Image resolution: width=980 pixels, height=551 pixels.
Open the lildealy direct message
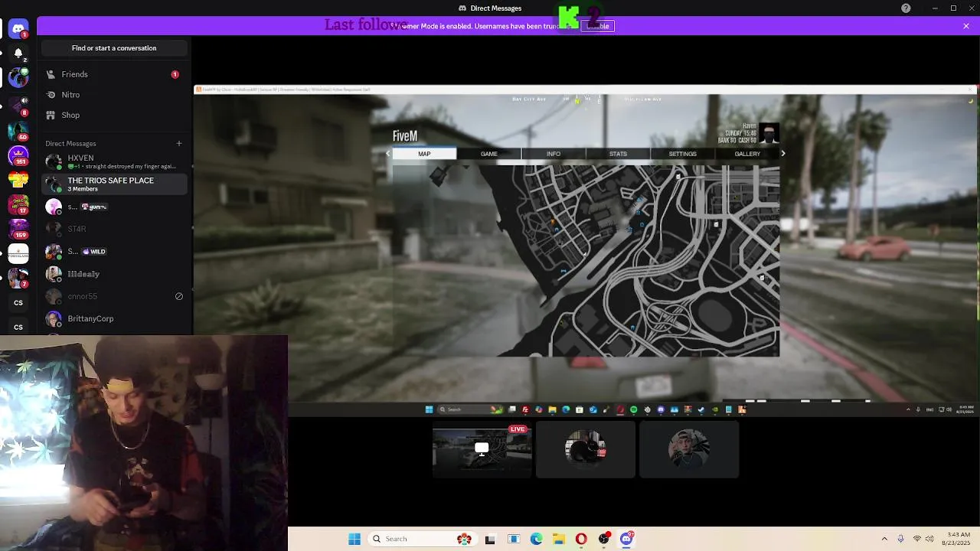[114, 274]
